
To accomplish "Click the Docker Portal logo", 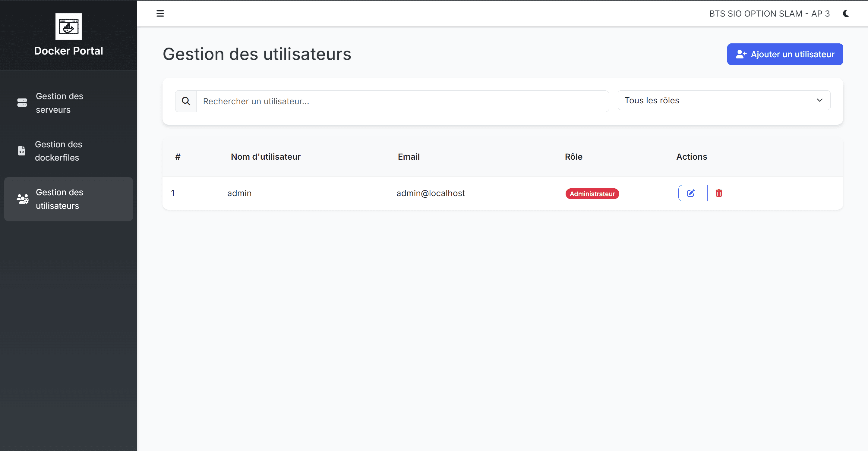I will coord(68,26).
